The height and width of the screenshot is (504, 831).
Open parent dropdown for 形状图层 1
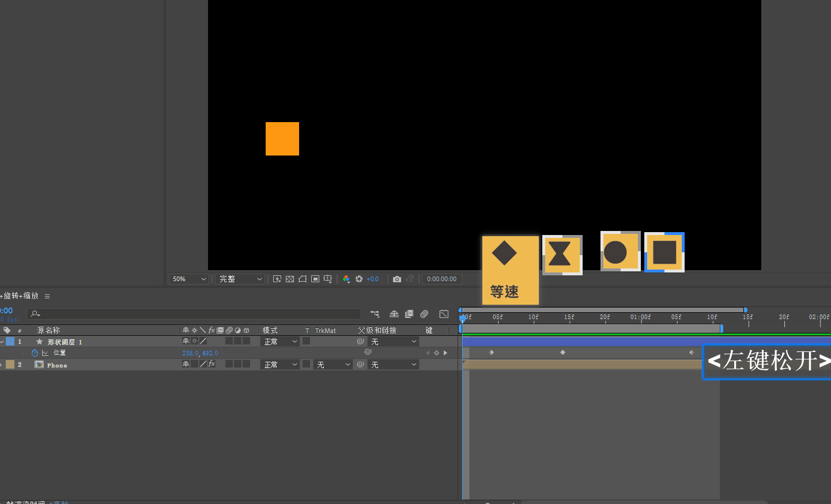tap(394, 342)
